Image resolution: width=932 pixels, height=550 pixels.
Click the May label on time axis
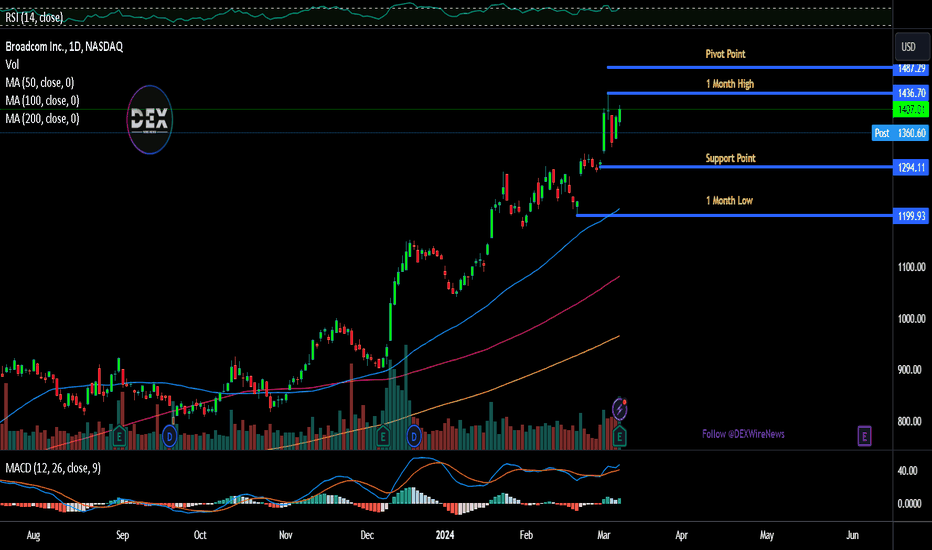point(767,535)
